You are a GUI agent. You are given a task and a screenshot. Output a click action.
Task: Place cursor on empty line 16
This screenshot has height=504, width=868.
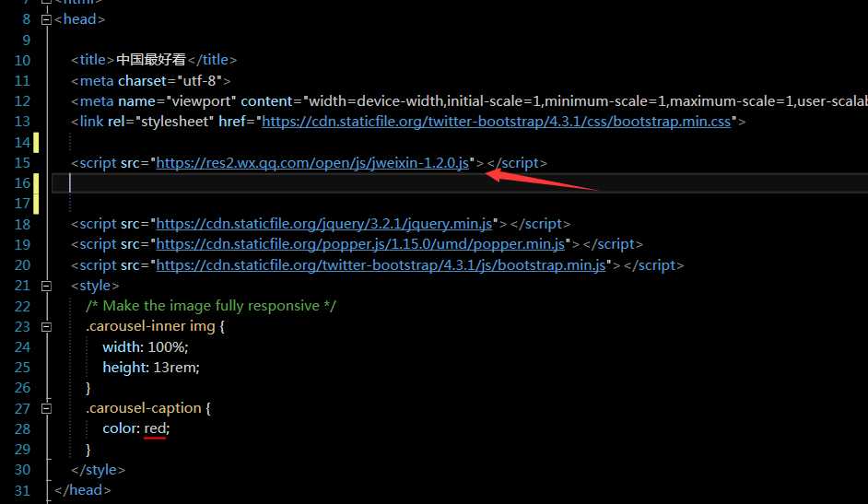[460, 183]
